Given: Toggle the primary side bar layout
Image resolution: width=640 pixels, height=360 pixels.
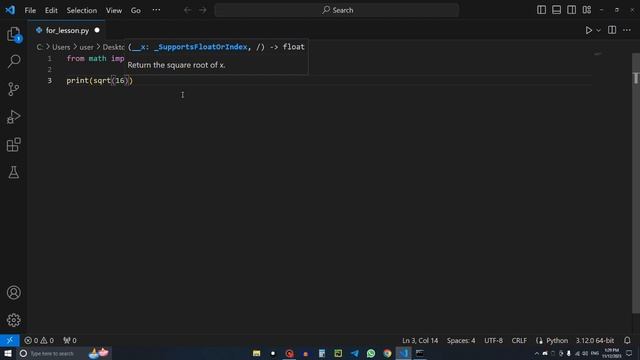Looking at the screenshot, I should 541,10.
